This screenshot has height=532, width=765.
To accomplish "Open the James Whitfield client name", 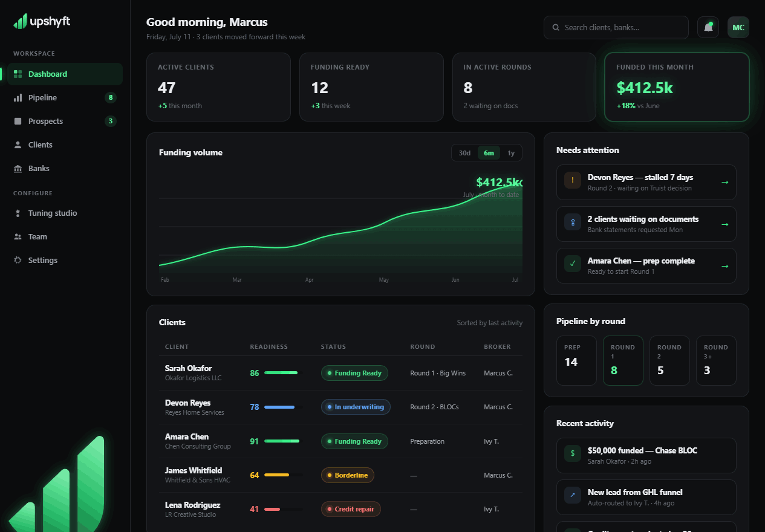I will pos(194,470).
